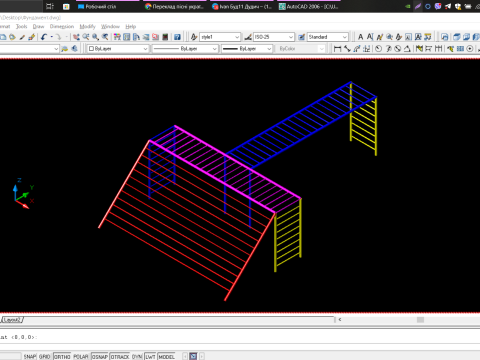This screenshot has height=360, width=480.
Task: Open the style1 text style dropdown
Action: 237,37
